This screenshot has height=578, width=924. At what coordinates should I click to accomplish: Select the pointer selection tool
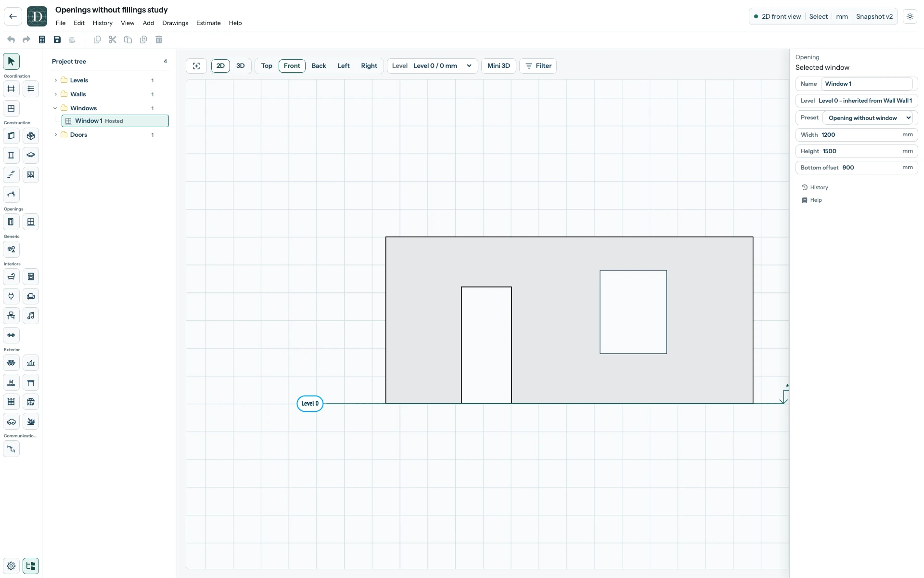click(11, 61)
